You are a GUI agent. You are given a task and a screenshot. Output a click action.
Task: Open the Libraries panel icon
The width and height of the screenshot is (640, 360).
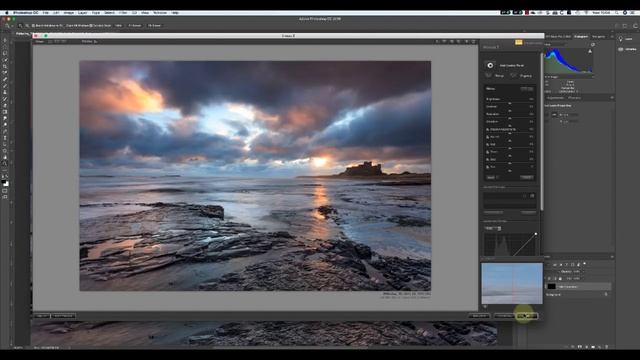(621, 49)
